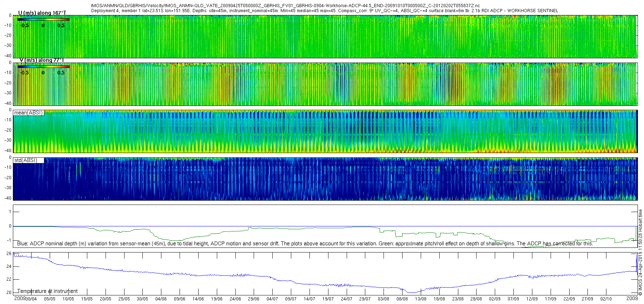
Task: Click the '10/05' date tick label
Action: (68, 299)
